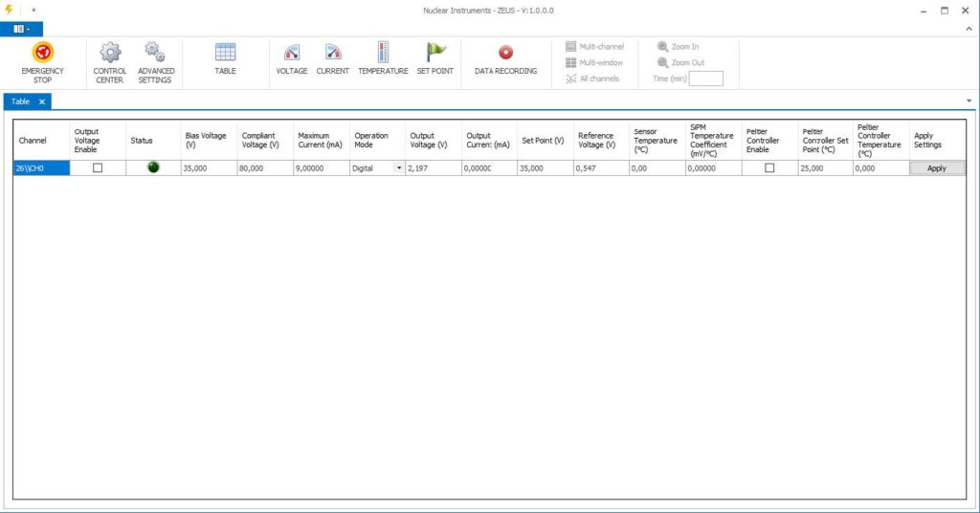
Task: Open the Table view icon
Action: coord(225,53)
